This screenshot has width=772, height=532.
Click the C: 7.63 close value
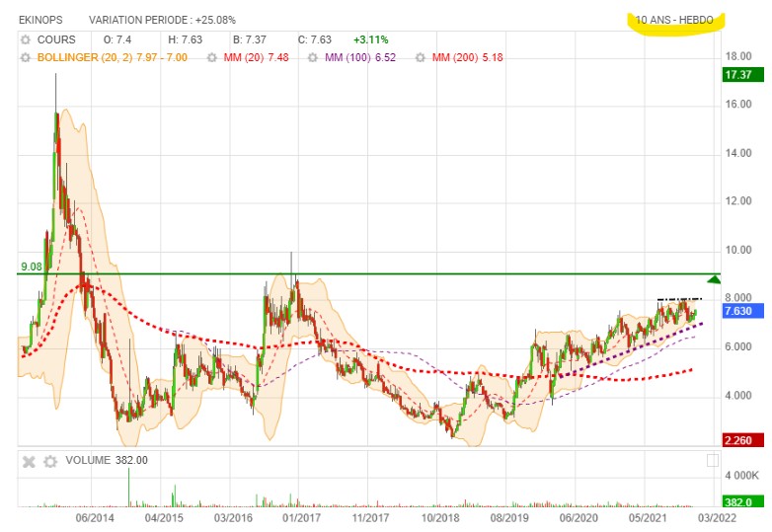click(314, 39)
